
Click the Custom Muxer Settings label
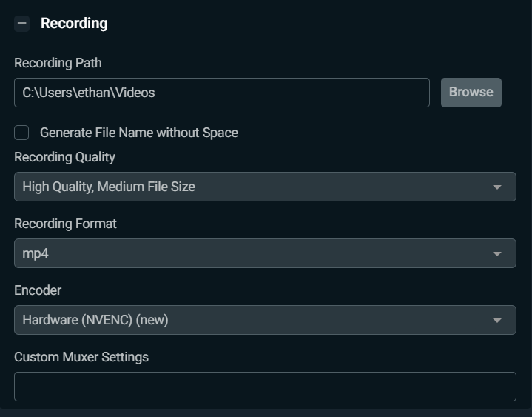(81, 357)
